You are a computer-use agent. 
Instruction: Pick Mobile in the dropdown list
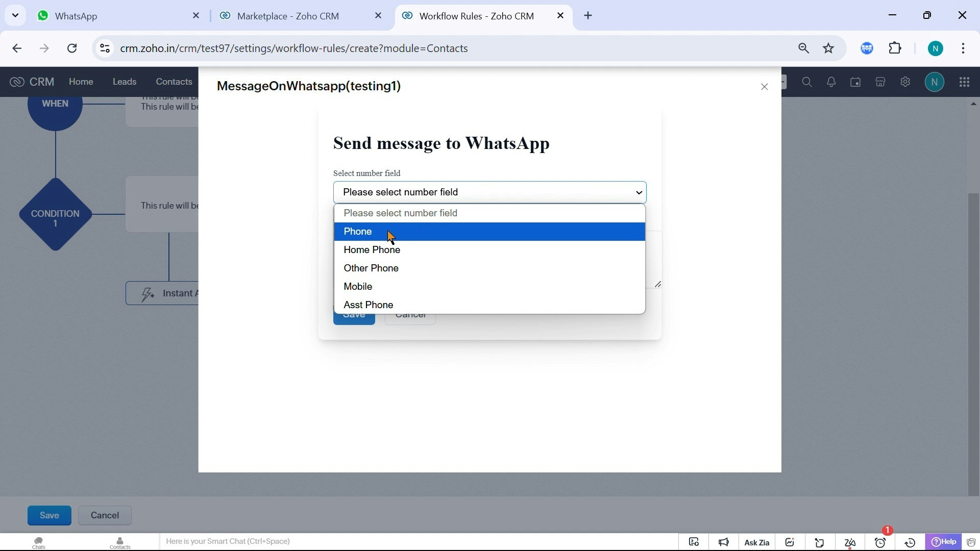click(x=358, y=287)
